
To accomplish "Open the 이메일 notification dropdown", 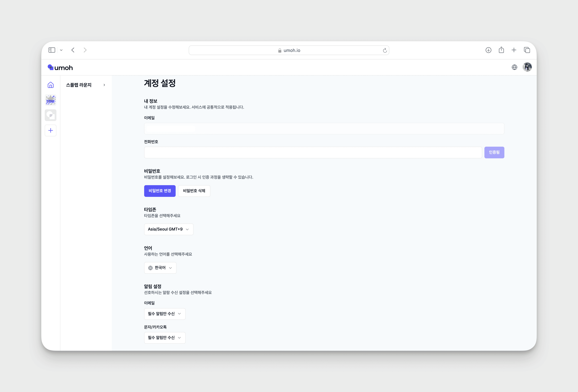I will (165, 314).
